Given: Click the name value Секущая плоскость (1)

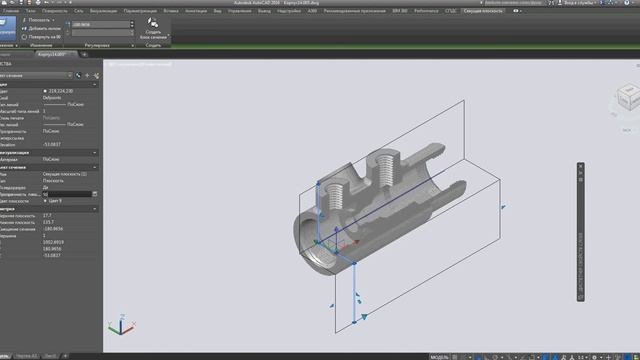Looking at the screenshot, I should [x=64, y=174].
